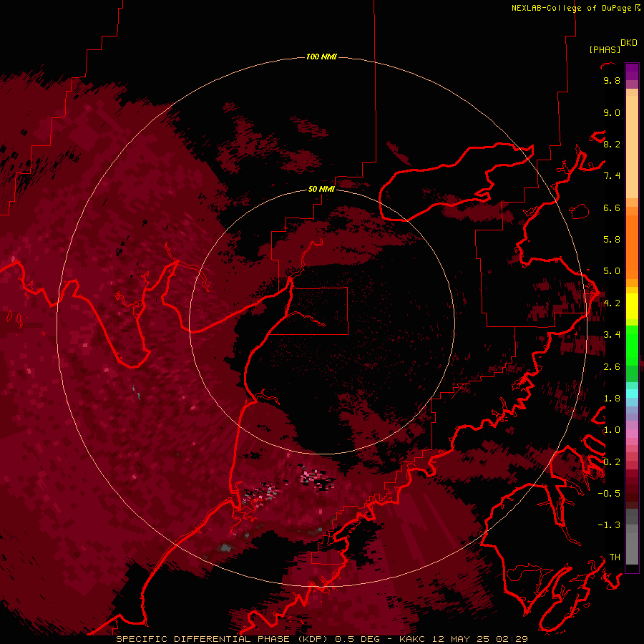Click the TH threshold legend label
Image resolution: width=644 pixels, height=644 pixels.
(x=615, y=557)
